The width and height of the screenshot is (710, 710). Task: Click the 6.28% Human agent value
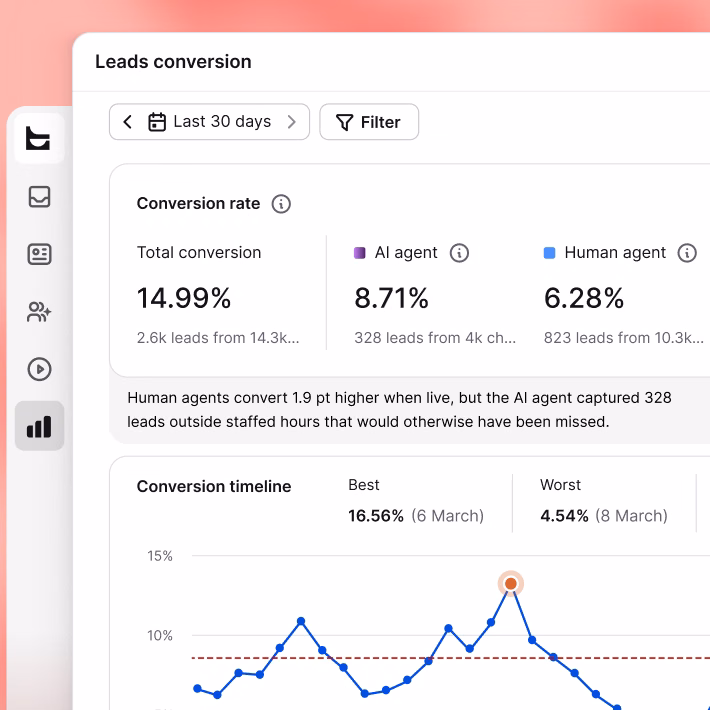pos(584,298)
